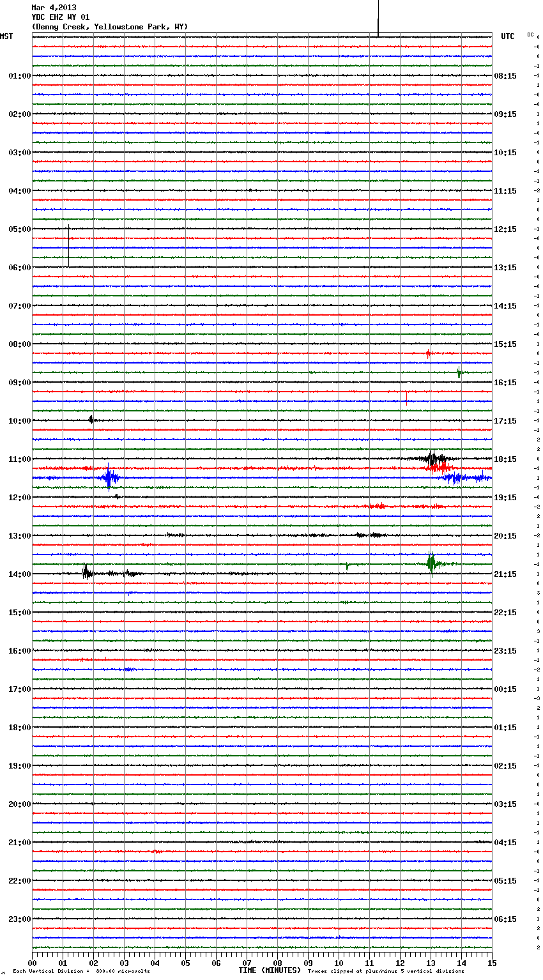
Task: Click the '14:00' MST time label
Action: pyautogui.click(x=20, y=574)
